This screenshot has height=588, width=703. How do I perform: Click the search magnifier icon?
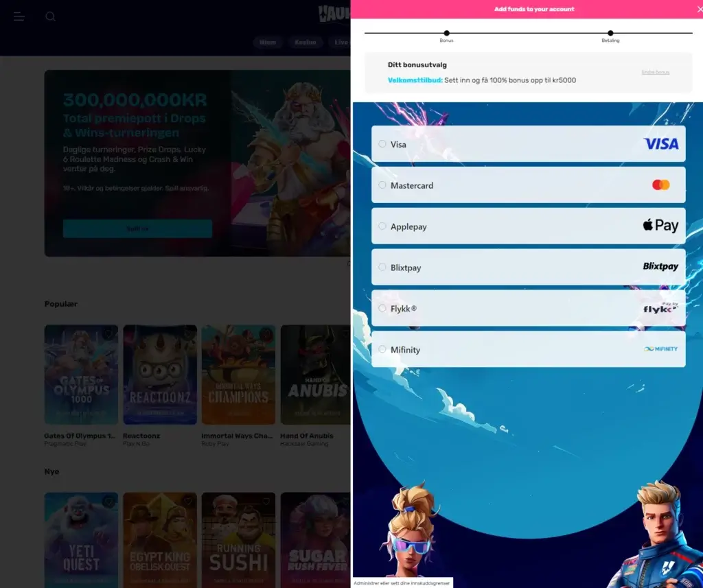click(x=51, y=16)
